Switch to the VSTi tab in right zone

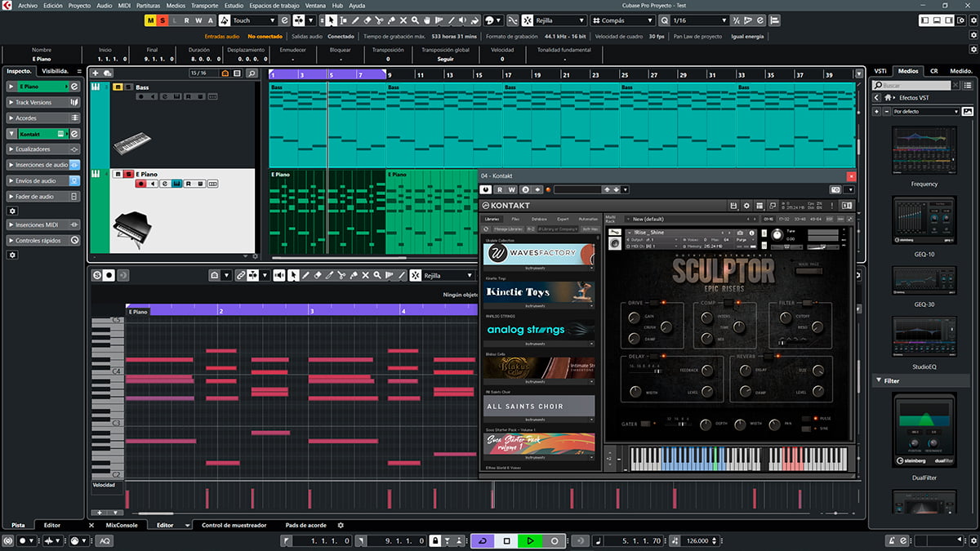[880, 71]
